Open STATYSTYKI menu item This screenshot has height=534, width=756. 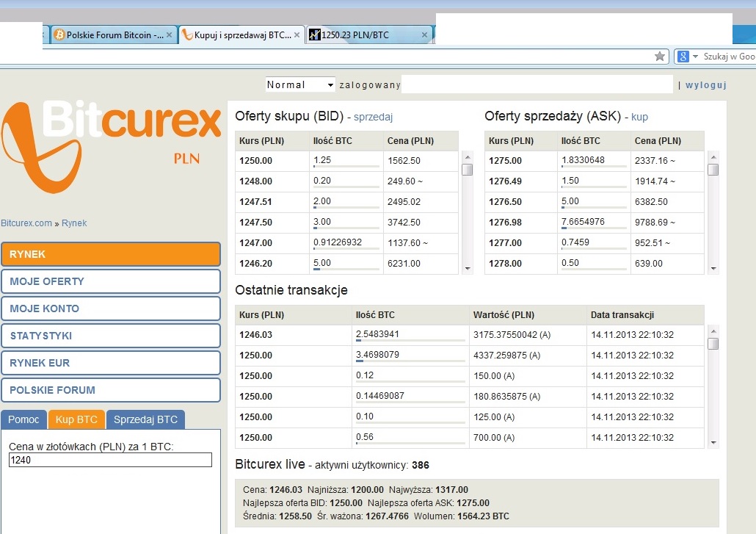pos(111,336)
